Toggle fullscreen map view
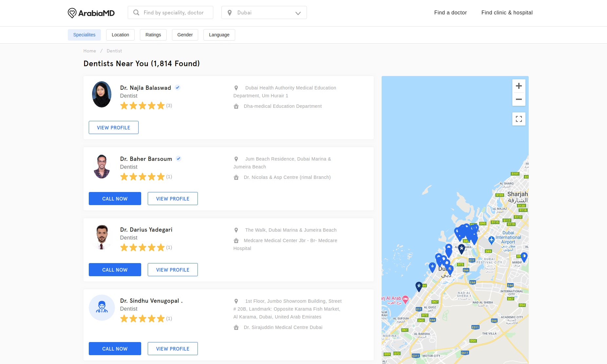Viewport: 607px width, 364px height. [519, 119]
